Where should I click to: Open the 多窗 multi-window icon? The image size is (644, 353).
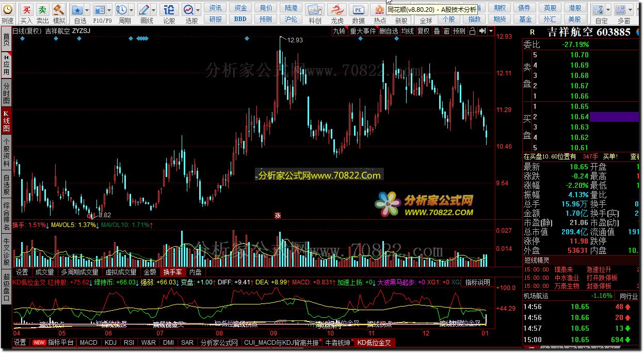coord(621,9)
